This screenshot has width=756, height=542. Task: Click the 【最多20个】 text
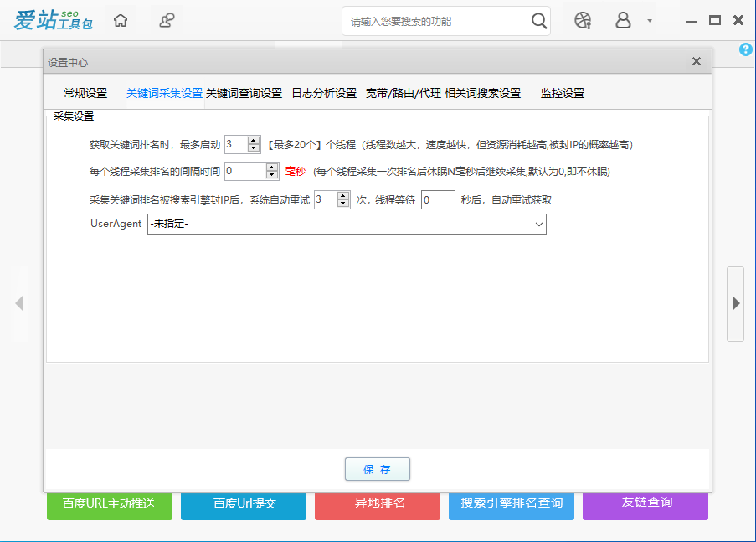tap(295, 144)
